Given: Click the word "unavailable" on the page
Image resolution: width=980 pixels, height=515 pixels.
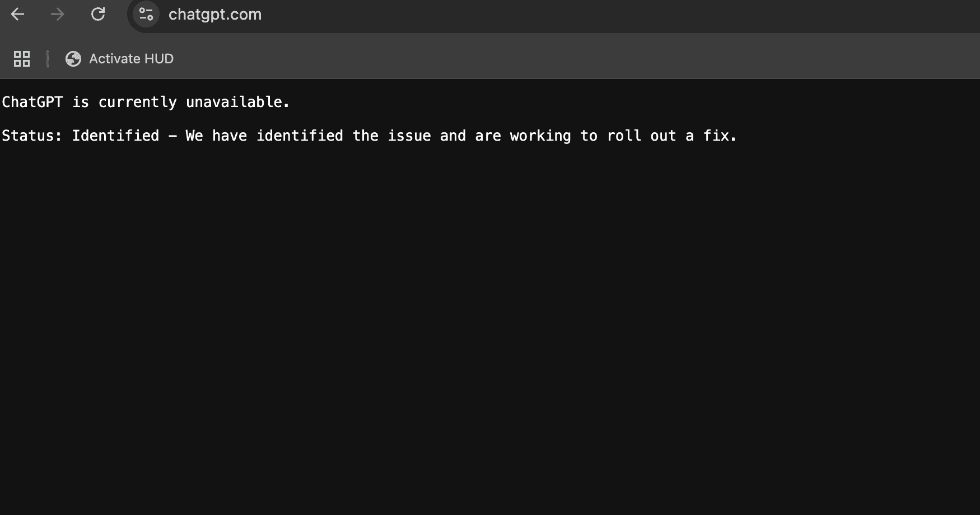Looking at the screenshot, I should pos(234,102).
